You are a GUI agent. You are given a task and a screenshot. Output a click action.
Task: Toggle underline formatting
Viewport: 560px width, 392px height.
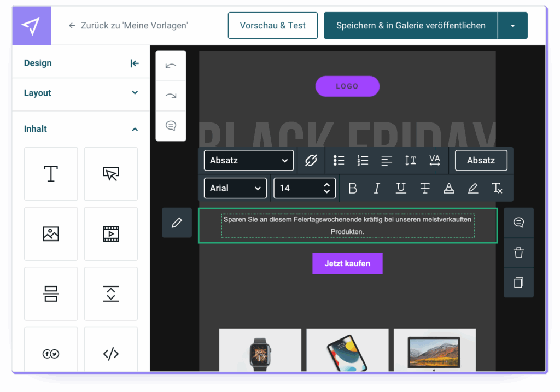pos(401,188)
